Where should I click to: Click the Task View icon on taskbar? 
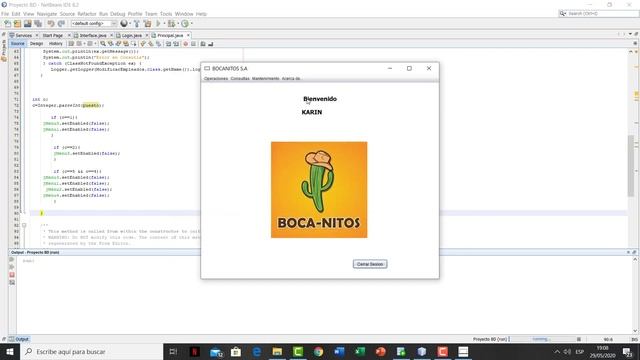point(173,352)
